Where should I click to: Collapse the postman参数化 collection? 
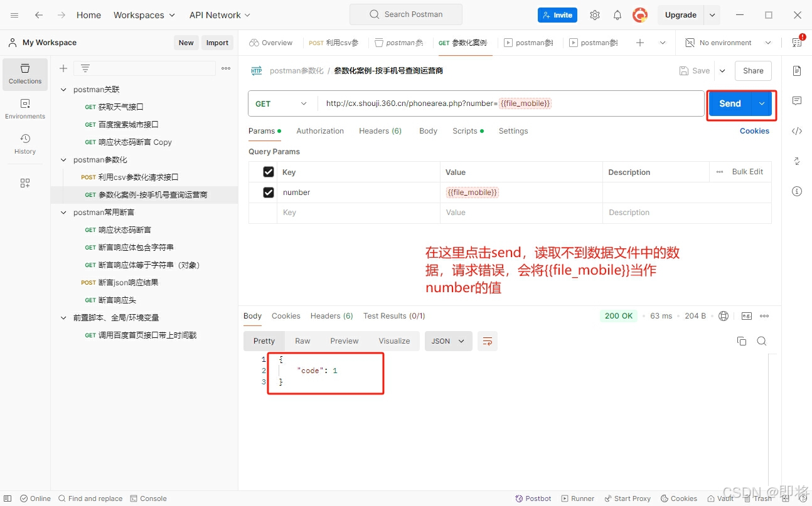pos(63,160)
